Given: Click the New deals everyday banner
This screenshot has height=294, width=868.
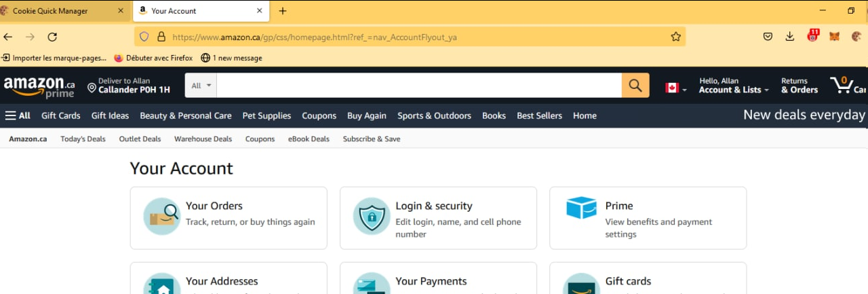Looking at the screenshot, I should pyautogui.click(x=804, y=115).
